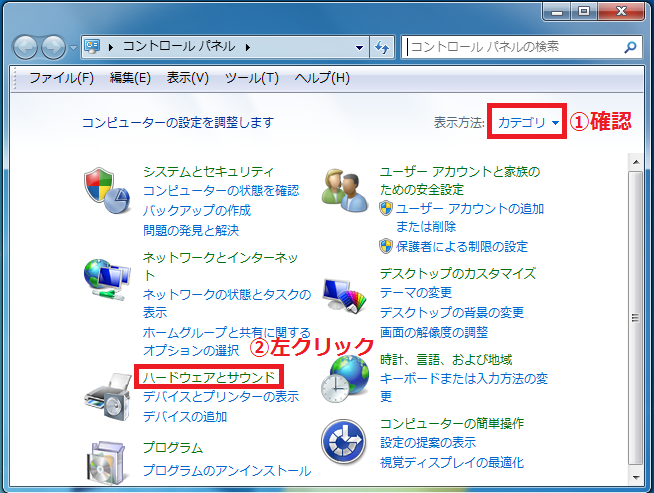Open the Network and Internet globe icon

[x=105, y=283]
